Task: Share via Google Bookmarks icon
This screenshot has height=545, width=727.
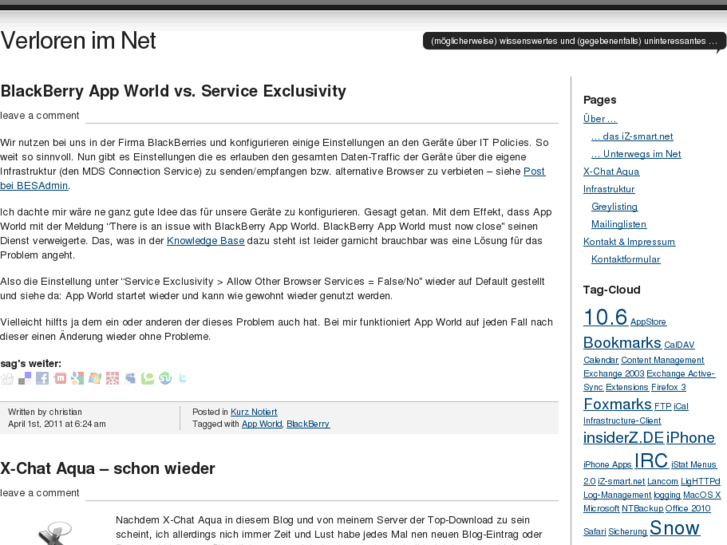Action: point(77,378)
